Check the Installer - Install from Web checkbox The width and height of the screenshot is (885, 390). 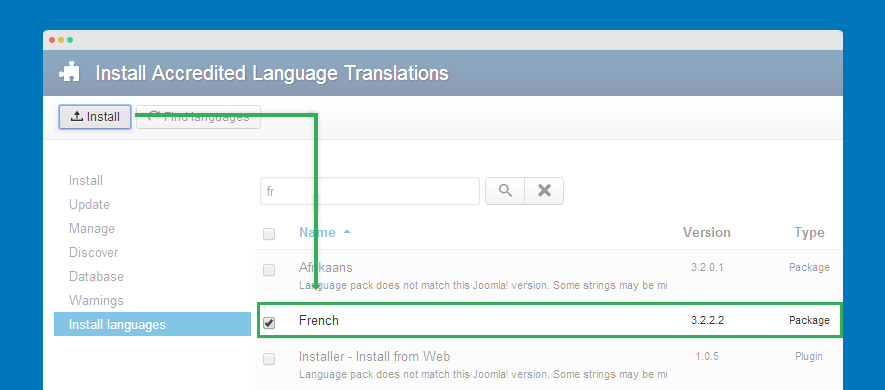point(269,359)
